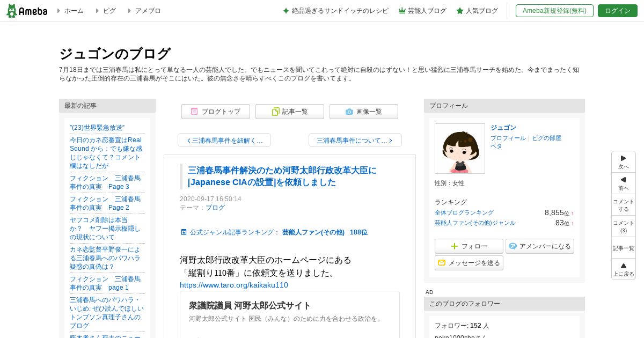This screenshot has width=644, height=338.
Task: Open ピグの部屋 link
Action: pos(546,138)
